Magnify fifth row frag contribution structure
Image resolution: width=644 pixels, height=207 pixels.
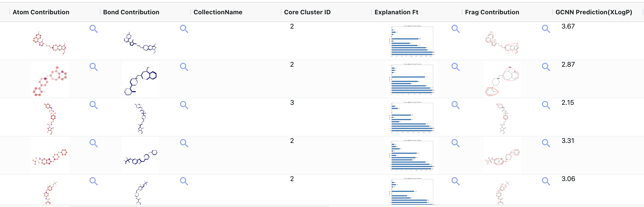tap(546, 181)
